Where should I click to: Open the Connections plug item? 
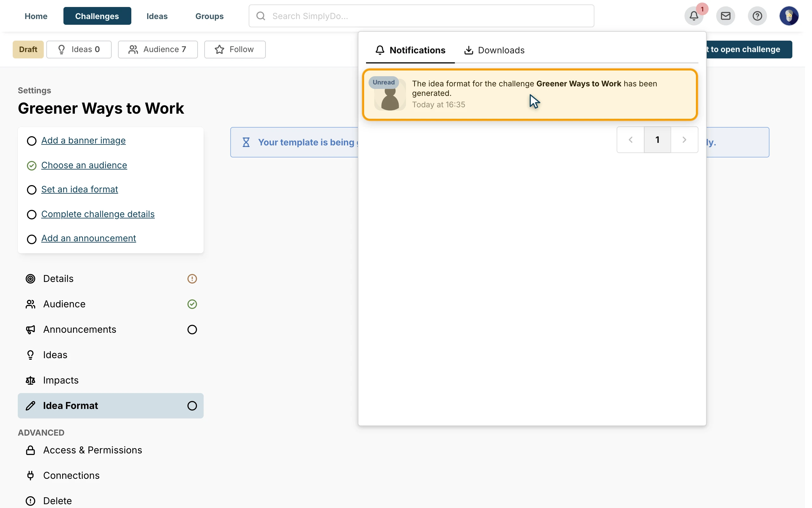[111, 475]
